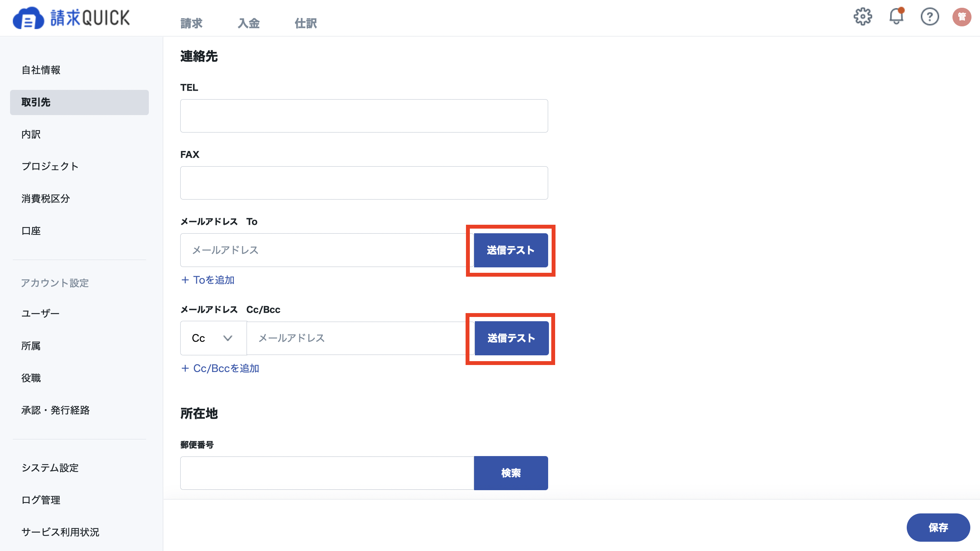Expand the Cc type dropdown

213,338
